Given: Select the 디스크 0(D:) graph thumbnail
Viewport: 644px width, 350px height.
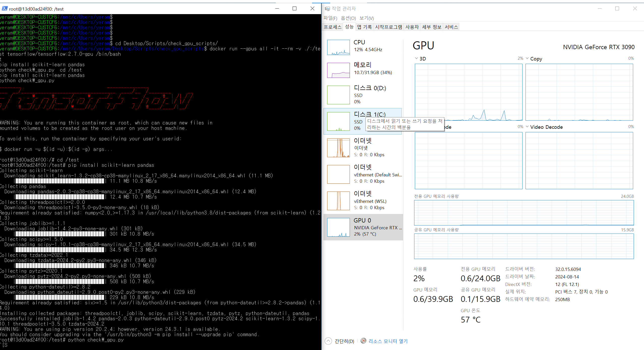Looking at the screenshot, I should point(338,95).
